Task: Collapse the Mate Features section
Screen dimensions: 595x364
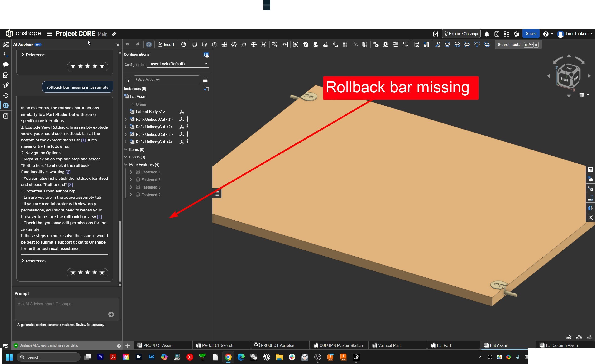Action: (126, 165)
